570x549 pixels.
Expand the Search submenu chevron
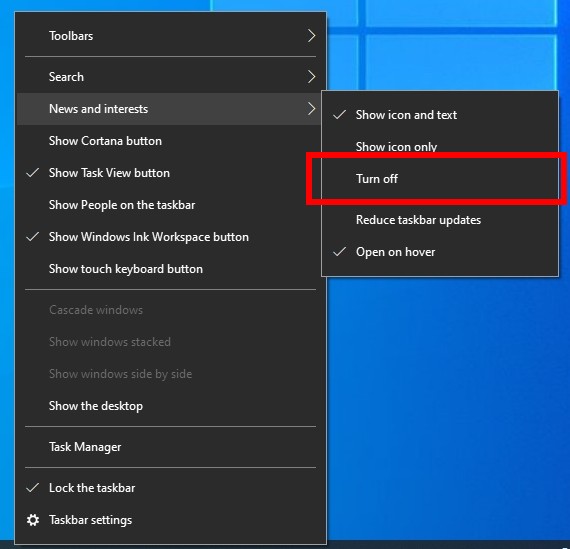(x=311, y=77)
